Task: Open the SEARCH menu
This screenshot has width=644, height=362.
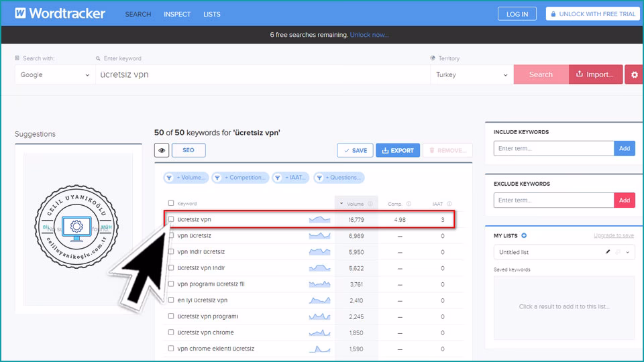Action: point(138,14)
